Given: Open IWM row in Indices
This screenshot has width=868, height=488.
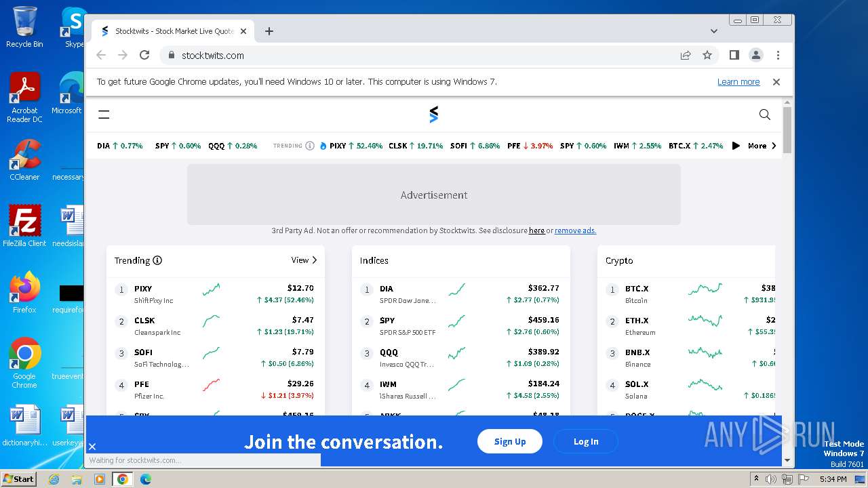Looking at the screenshot, I should point(461,390).
